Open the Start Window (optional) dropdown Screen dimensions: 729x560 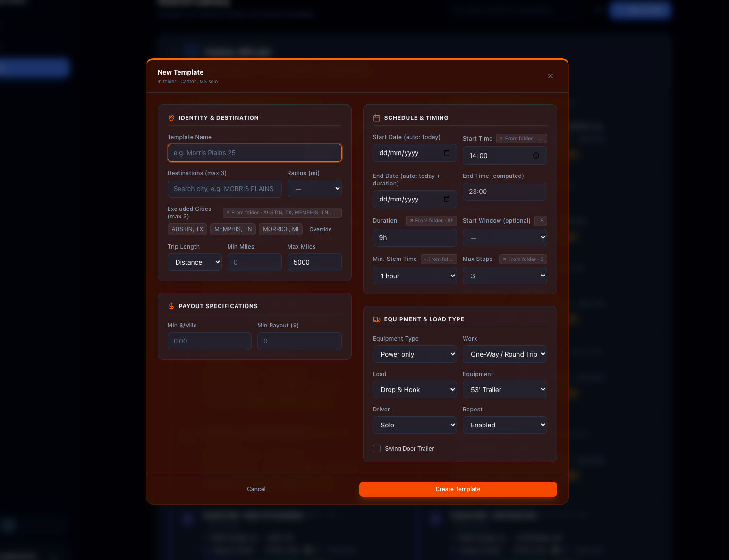click(505, 238)
